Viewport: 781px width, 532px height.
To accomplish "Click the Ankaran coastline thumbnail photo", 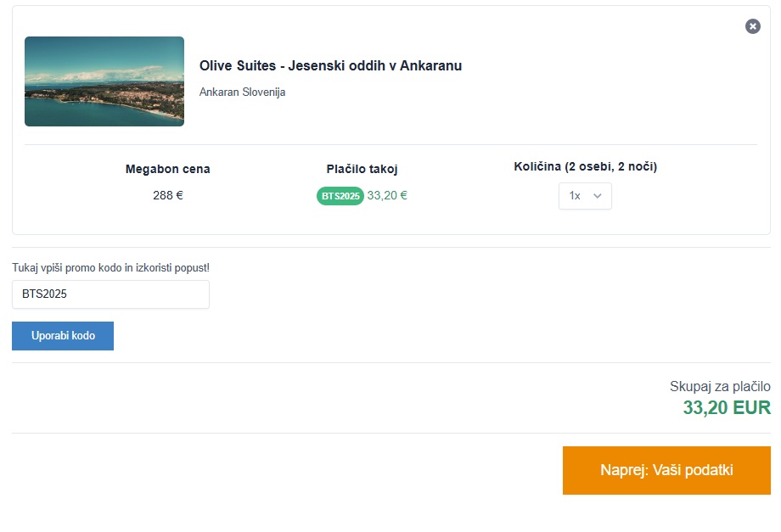I will 104,81.
